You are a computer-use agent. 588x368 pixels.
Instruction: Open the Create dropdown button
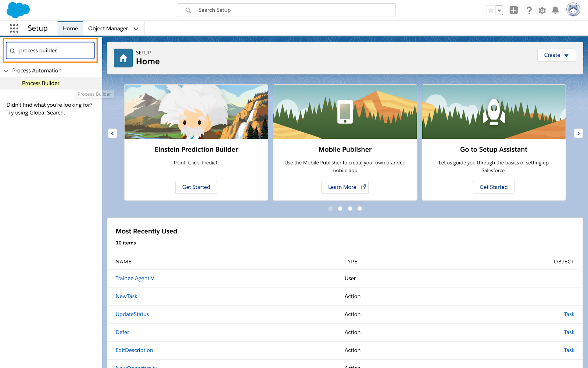pyautogui.click(x=556, y=55)
